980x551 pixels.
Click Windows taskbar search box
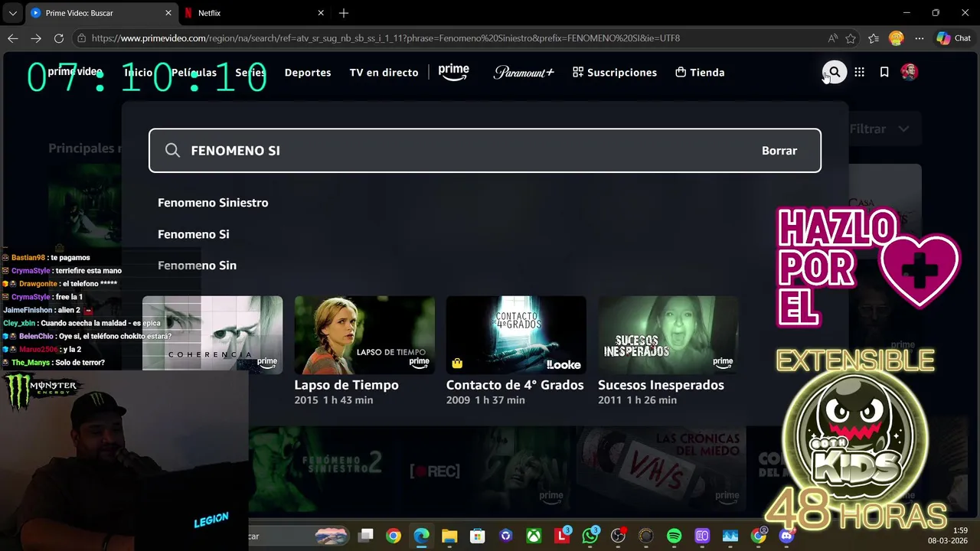299,536
